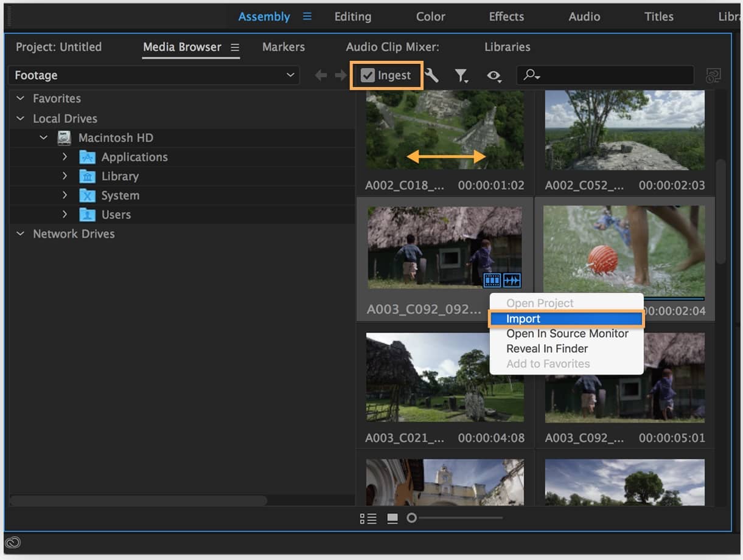Collapse the Network Drives section
743x560 pixels.
click(x=21, y=233)
